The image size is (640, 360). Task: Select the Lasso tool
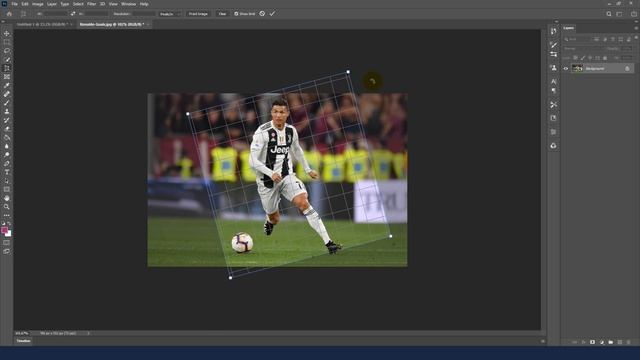[x=7, y=51]
